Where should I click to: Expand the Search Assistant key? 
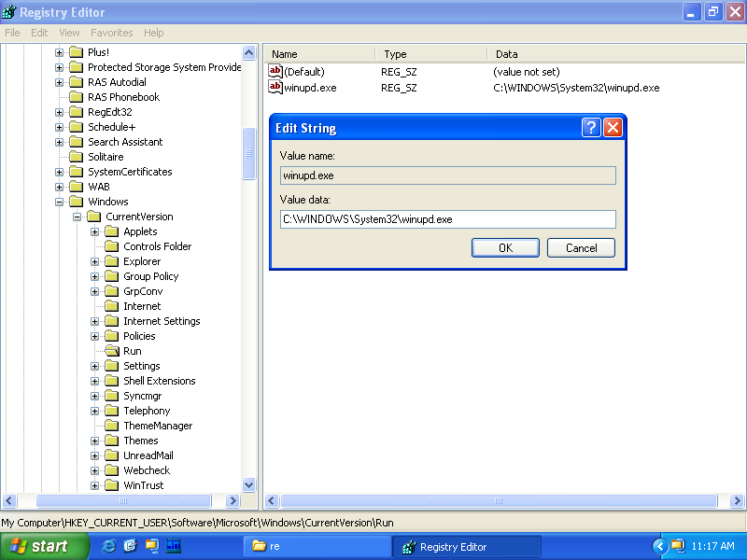click(x=59, y=142)
